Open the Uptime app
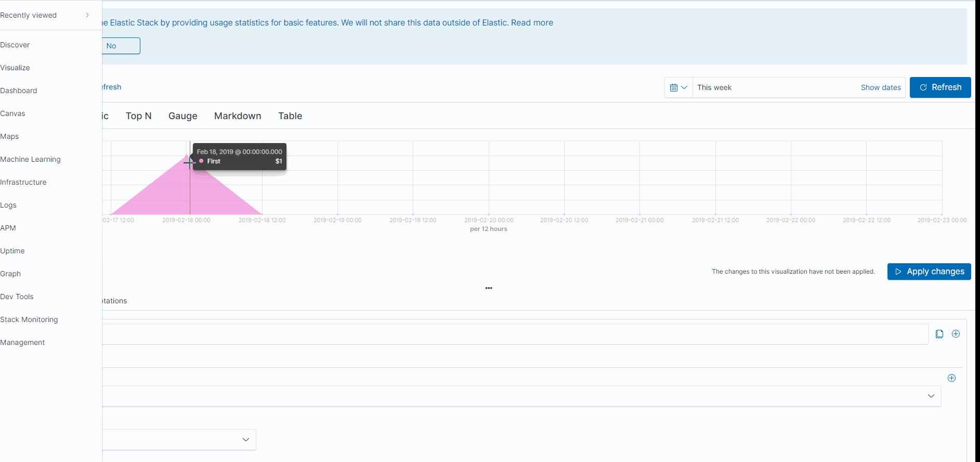This screenshot has width=980, height=462. tap(12, 251)
